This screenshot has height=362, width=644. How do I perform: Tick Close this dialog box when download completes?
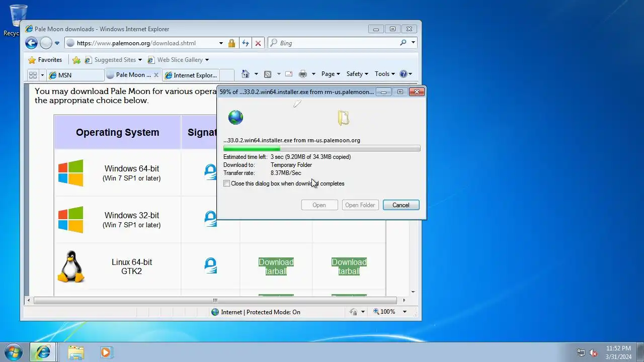[227, 184]
